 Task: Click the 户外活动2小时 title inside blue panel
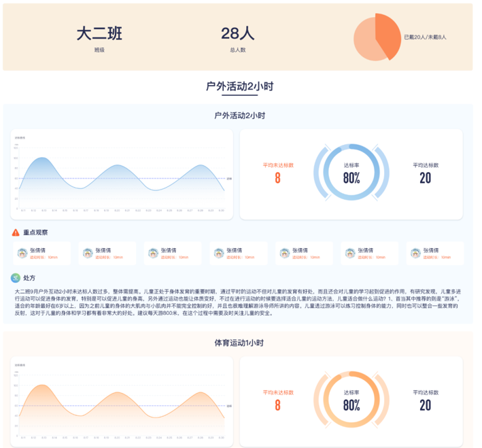(x=239, y=116)
